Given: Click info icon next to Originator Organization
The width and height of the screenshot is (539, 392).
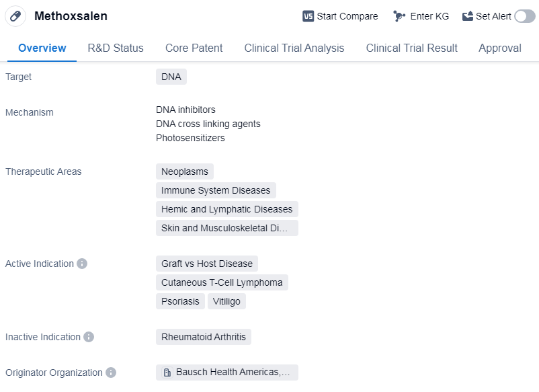Looking at the screenshot, I should pyautogui.click(x=111, y=373).
